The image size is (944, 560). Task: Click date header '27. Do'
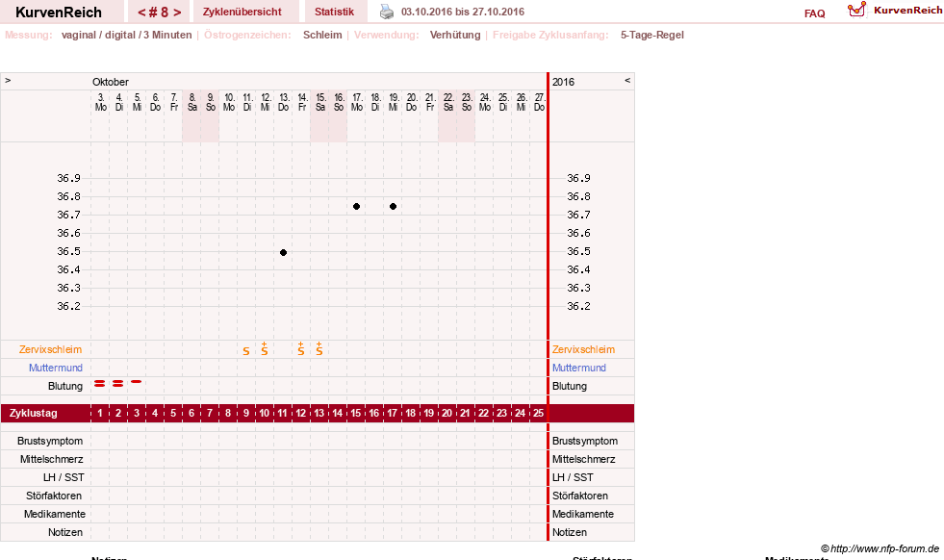pyautogui.click(x=540, y=102)
